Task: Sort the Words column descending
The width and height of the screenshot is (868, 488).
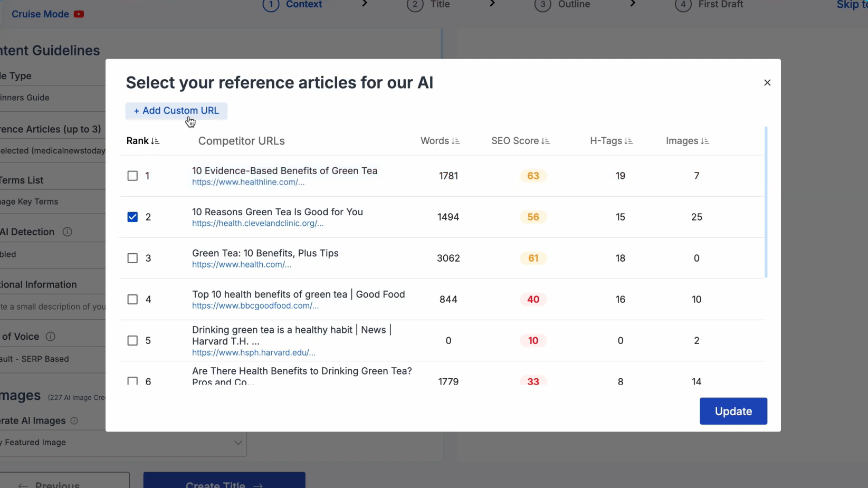Action: click(x=456, y=141)
